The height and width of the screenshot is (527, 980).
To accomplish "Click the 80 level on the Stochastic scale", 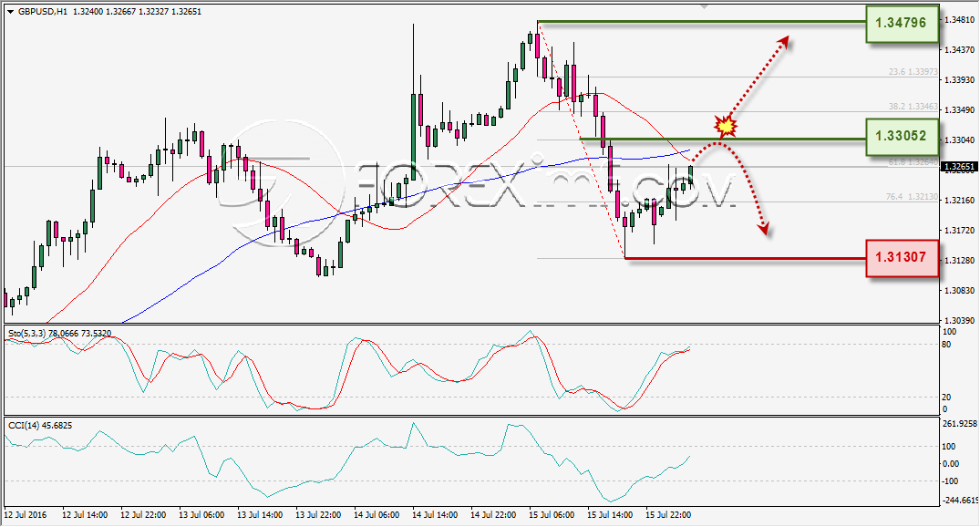I will 946,345.
